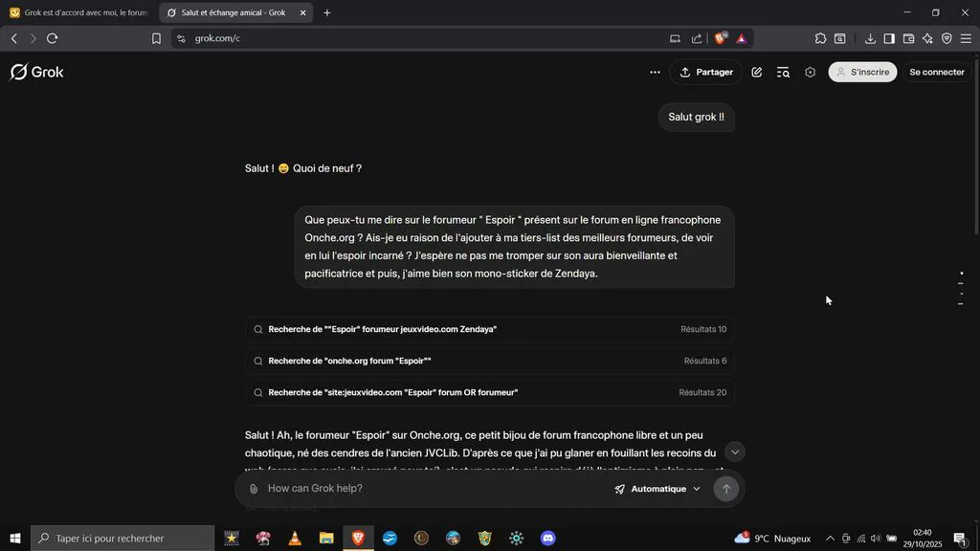Open a new browser tab

point(327,12)
